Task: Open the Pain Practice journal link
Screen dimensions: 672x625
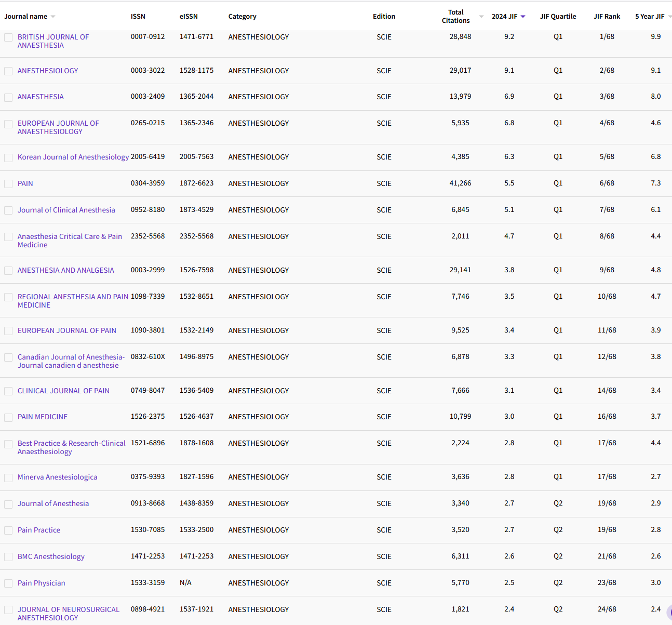Action: (39, 530)
